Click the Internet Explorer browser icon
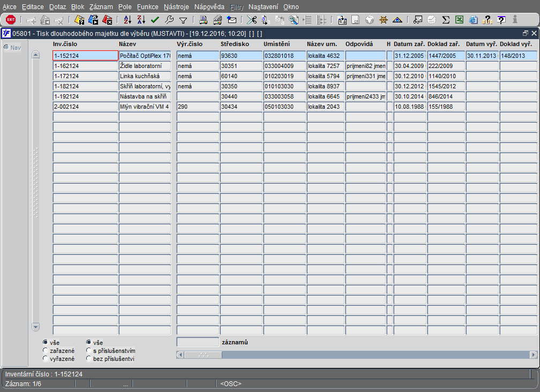540x392 pixels. 474,20
